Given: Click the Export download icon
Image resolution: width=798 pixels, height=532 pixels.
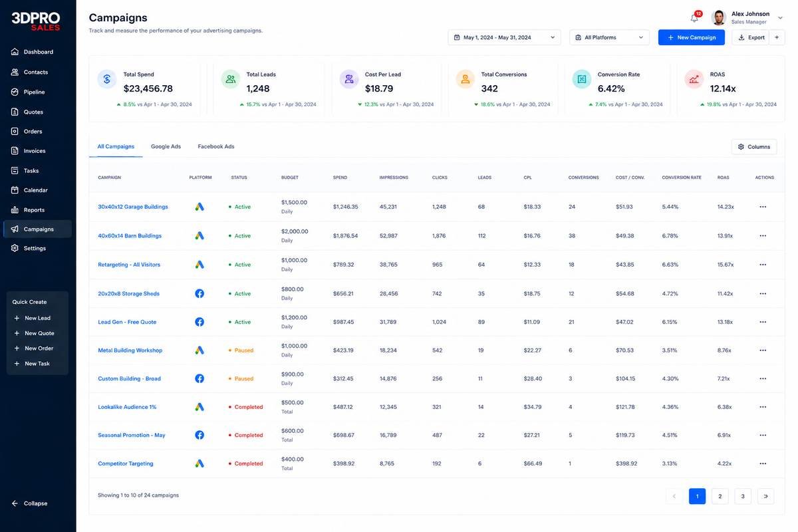Looking at the screenshot, I should pos(741,38).
